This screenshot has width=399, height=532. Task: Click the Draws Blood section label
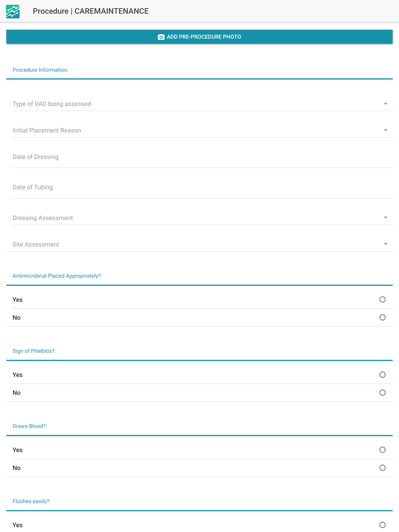tap(30, 426)
